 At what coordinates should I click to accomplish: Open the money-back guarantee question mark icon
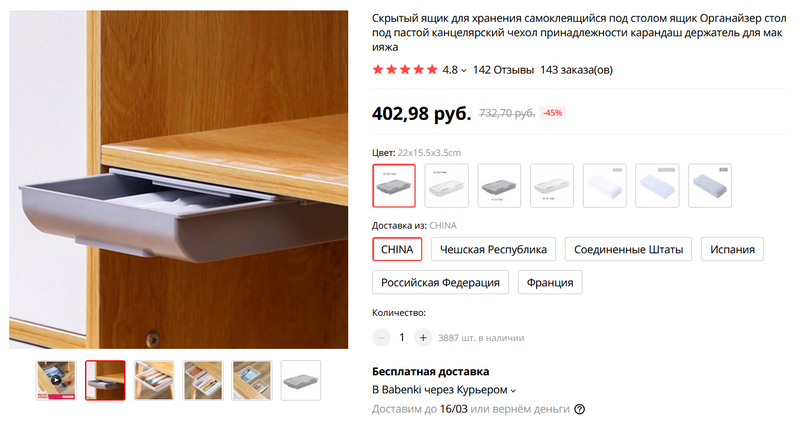pos(580,409)
